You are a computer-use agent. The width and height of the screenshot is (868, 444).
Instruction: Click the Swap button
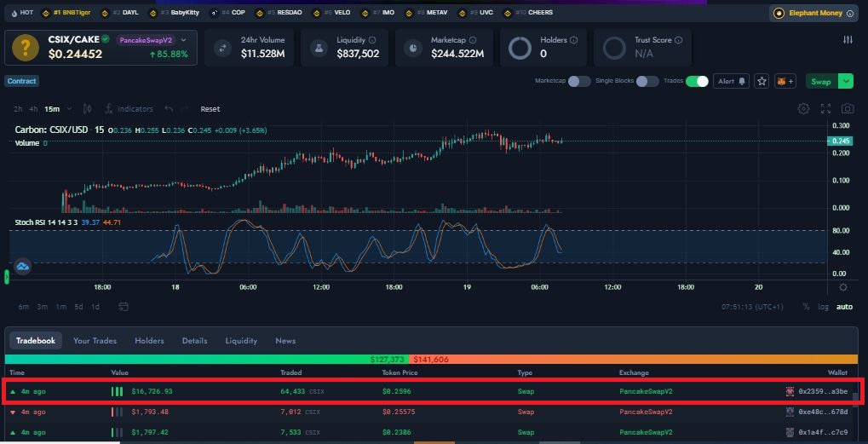822,81
